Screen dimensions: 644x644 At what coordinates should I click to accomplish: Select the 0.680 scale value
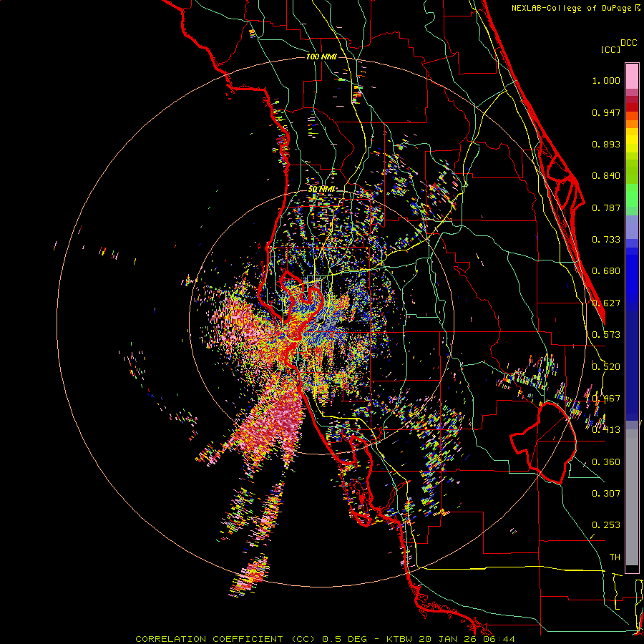coord(606,271)
